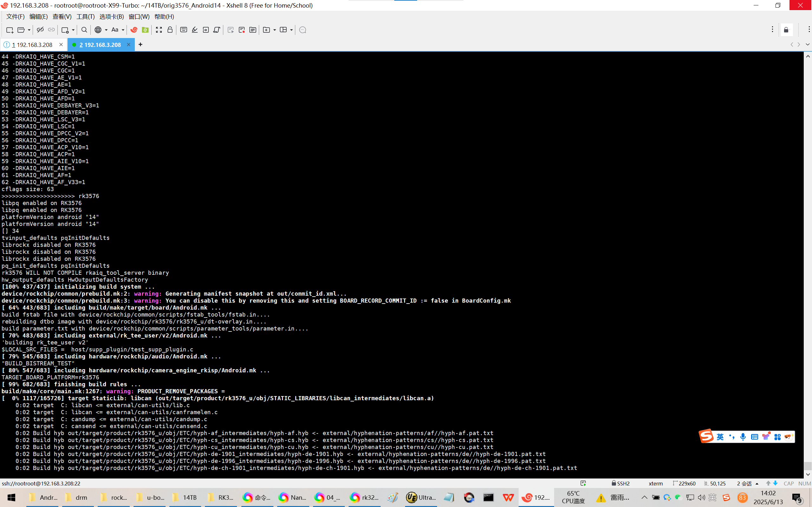Toggle the speech bubble help icon

(302, 30)
